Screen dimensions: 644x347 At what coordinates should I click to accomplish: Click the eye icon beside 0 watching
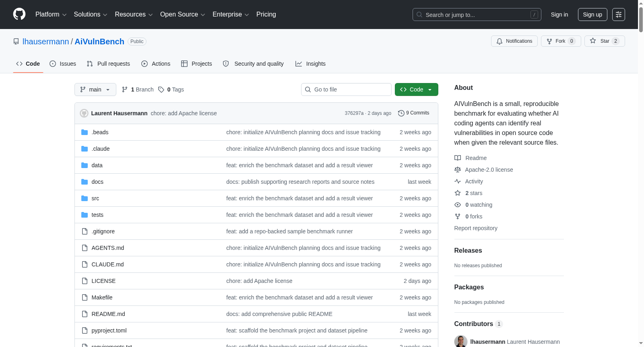458,205
